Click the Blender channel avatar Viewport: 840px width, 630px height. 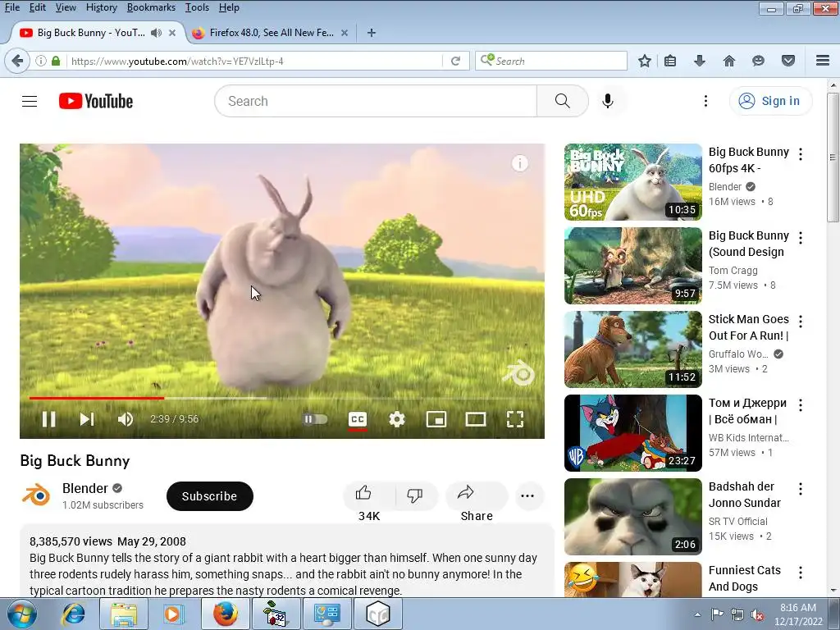36,495
